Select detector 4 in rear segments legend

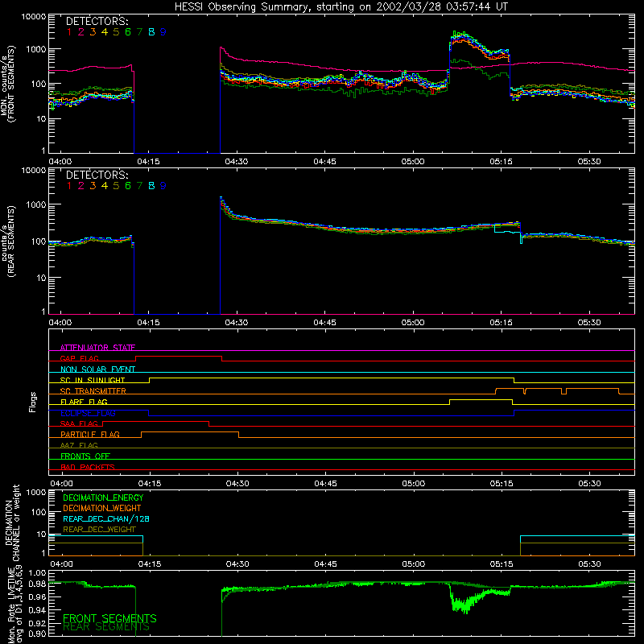pyautogui.click(x=105, y=186)
